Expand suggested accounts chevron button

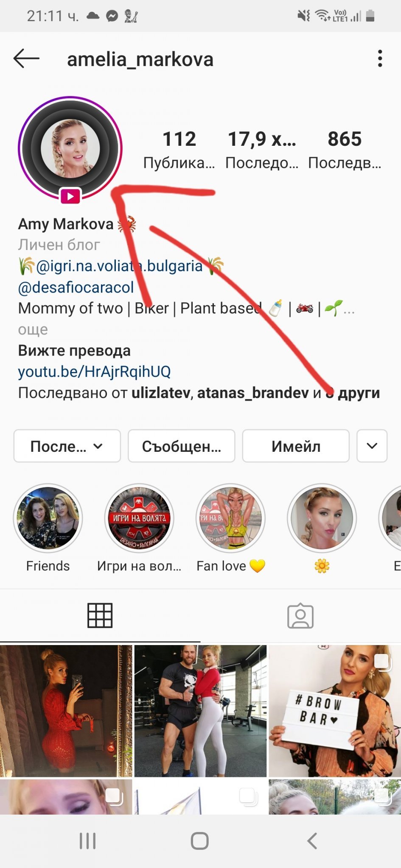(372, 446)
